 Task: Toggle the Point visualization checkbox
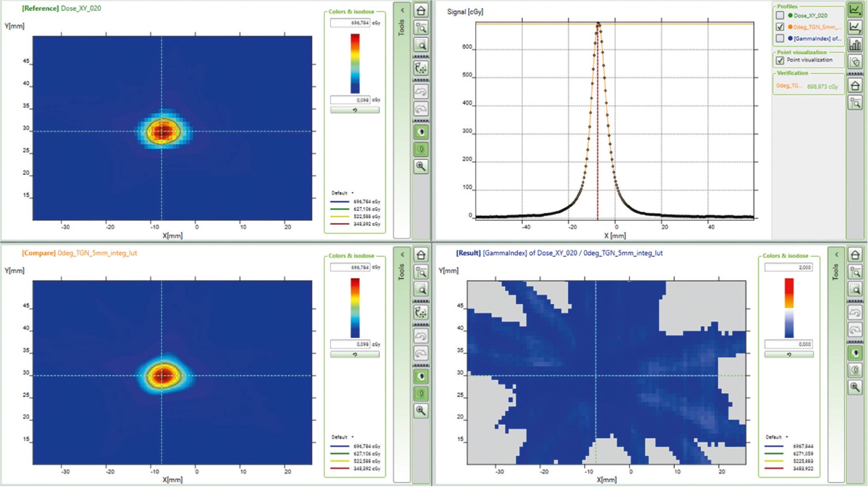point(780,60)
